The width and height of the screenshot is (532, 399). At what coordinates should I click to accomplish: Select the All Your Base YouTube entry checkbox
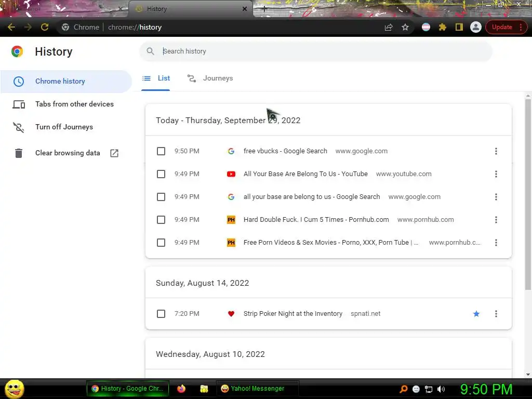(161, 174)
